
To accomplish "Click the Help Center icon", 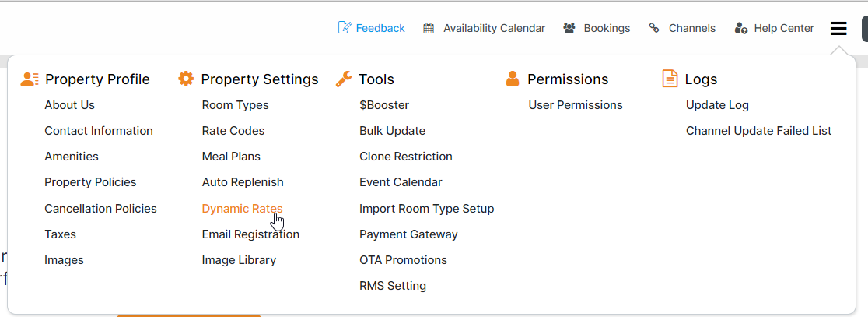I will tap(741, 28).
